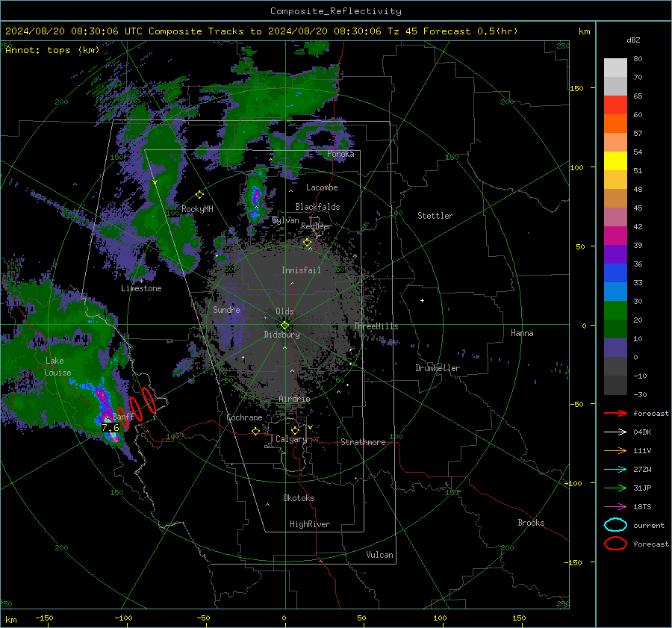The image size is (672, 628).
Task: Select the Strathmore label
Action: 363,442
